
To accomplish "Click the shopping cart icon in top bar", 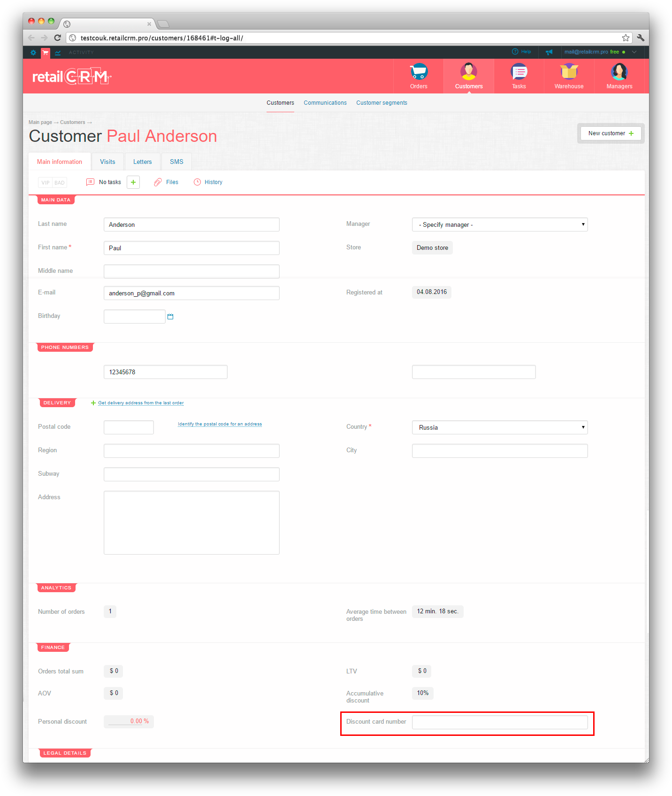I will 46,53.
